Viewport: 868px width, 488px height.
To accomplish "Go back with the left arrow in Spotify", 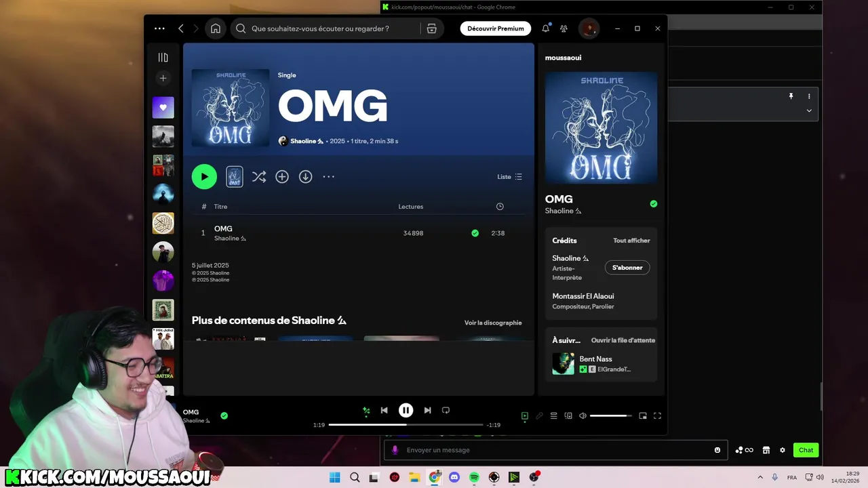I will (x=181, y=28).
